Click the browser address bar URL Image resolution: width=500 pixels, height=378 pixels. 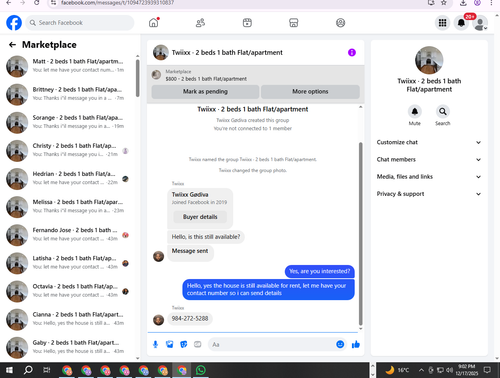(117, 3)
